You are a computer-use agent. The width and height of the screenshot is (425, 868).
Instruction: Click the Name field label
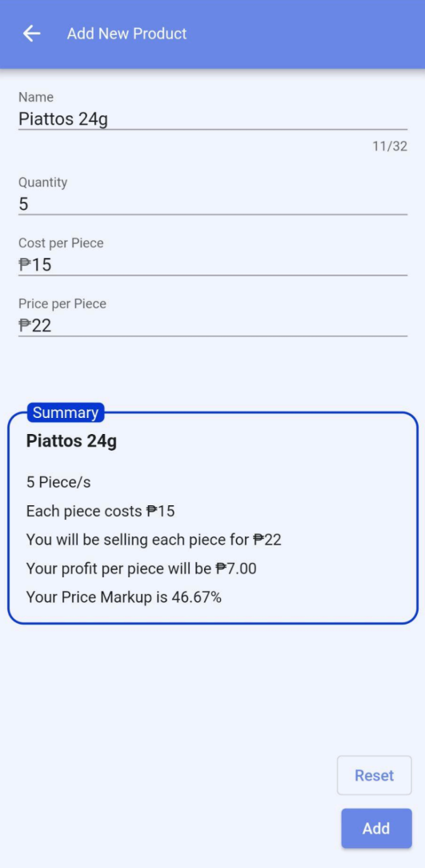coord(36,98)
